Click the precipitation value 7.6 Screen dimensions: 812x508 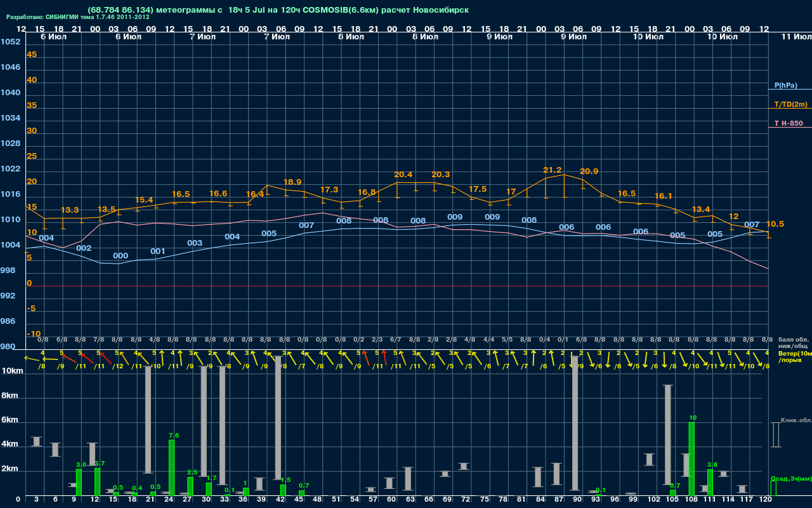(174, 436)
